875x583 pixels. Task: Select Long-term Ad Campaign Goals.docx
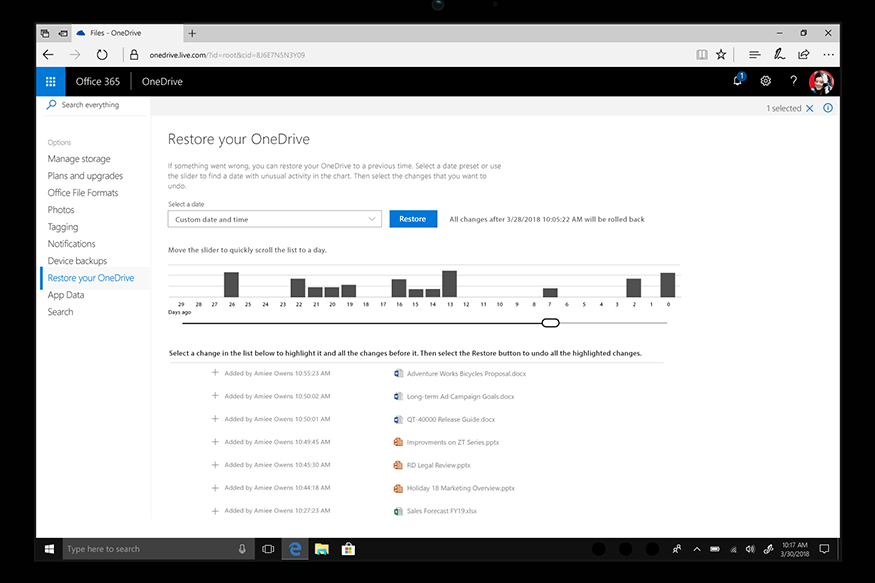coord(460,397)
